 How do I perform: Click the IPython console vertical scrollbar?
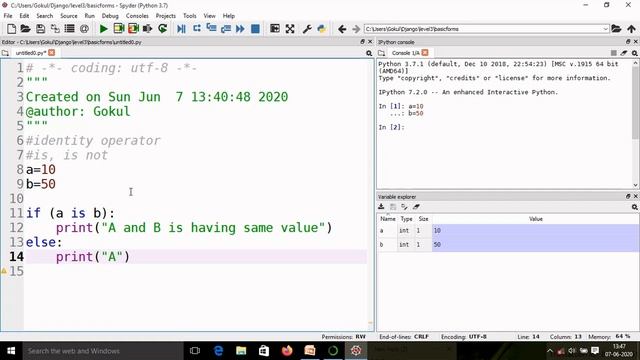(x=636, y=124)
